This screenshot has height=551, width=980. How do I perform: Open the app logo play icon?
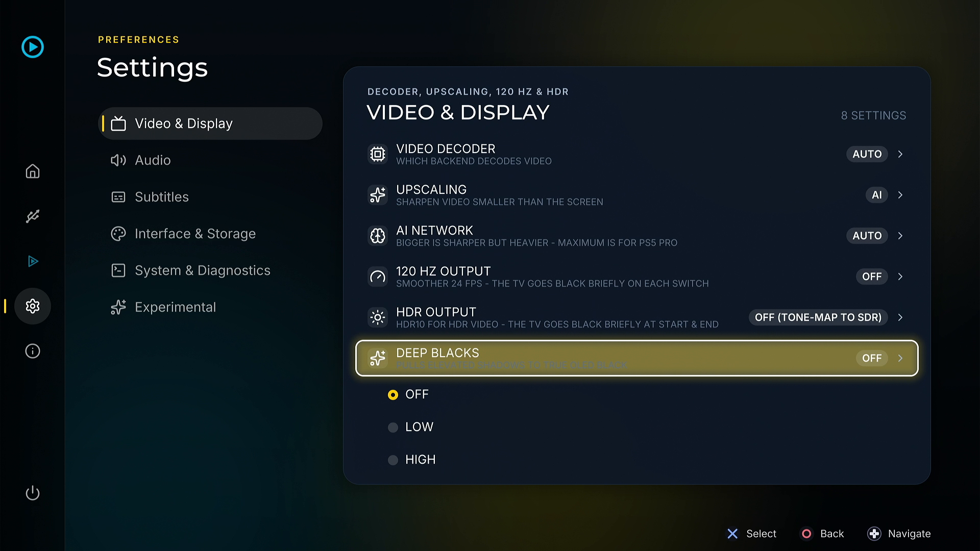33,47
